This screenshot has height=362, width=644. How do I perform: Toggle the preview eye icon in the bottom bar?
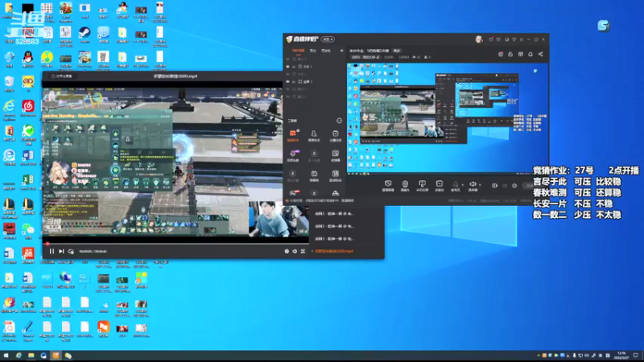505,186
